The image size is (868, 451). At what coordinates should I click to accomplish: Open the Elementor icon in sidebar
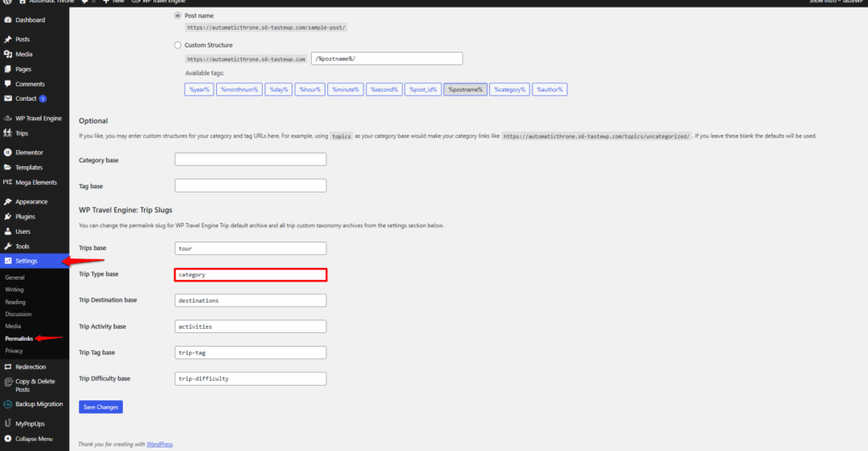click(x=8, y=153)
